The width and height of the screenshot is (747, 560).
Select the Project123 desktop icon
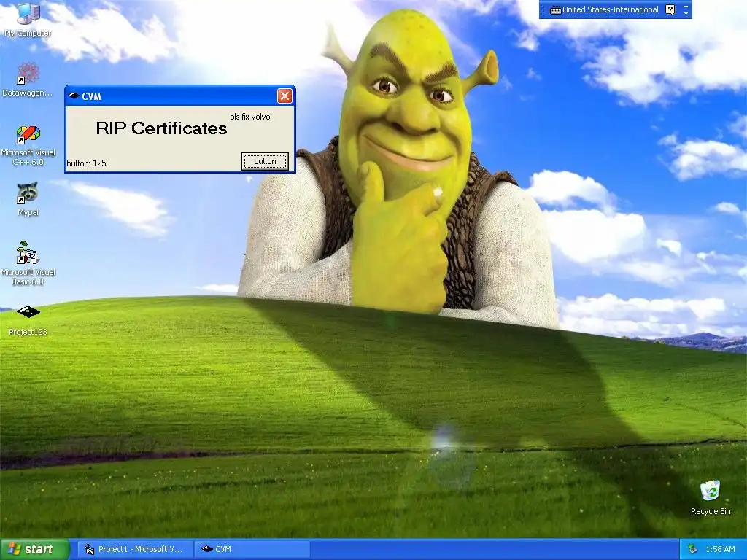tap(28, 321)
